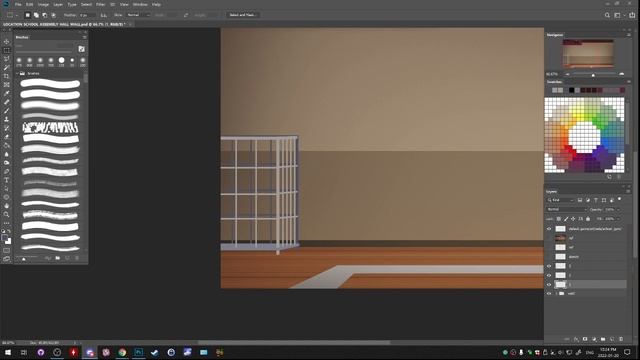640x360 pixels.
Task: Click the Navigator preview thumbnail
Action: [588, 54]
